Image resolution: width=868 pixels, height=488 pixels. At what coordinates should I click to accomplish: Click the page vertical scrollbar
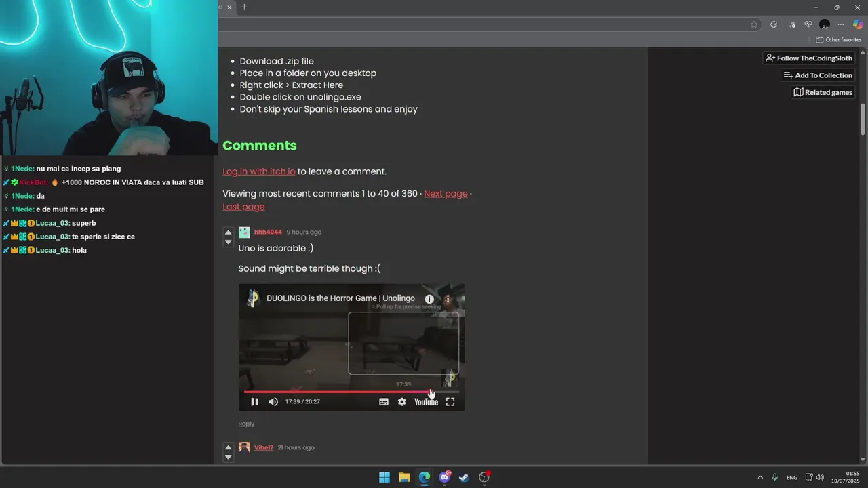click(x=863, y=119)
